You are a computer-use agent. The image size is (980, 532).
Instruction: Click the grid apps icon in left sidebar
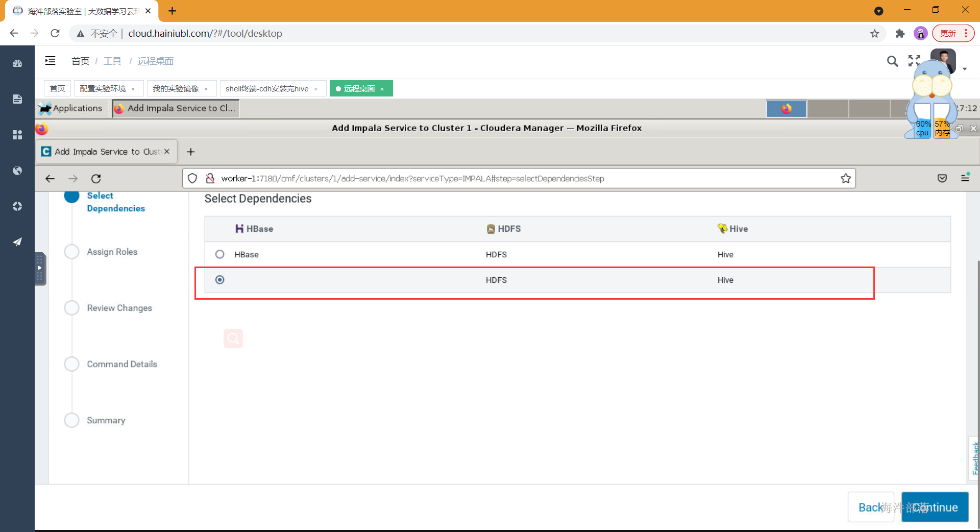pyautogui.click(x=17, y=135)
